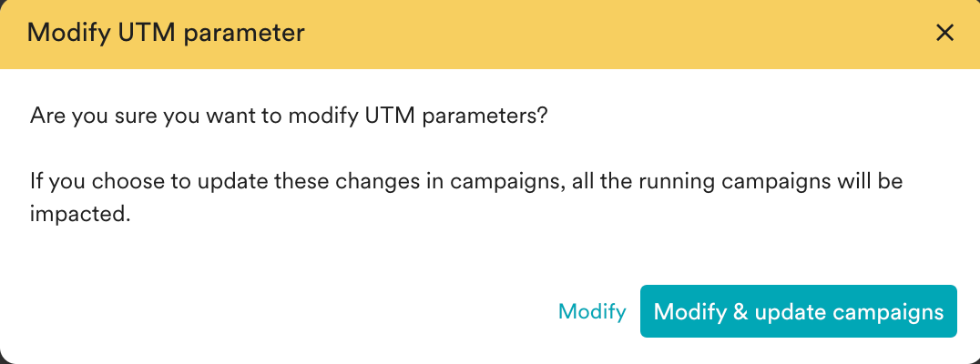
Task: Apply changes and update all campaigns
Action: tap(799, 312)
